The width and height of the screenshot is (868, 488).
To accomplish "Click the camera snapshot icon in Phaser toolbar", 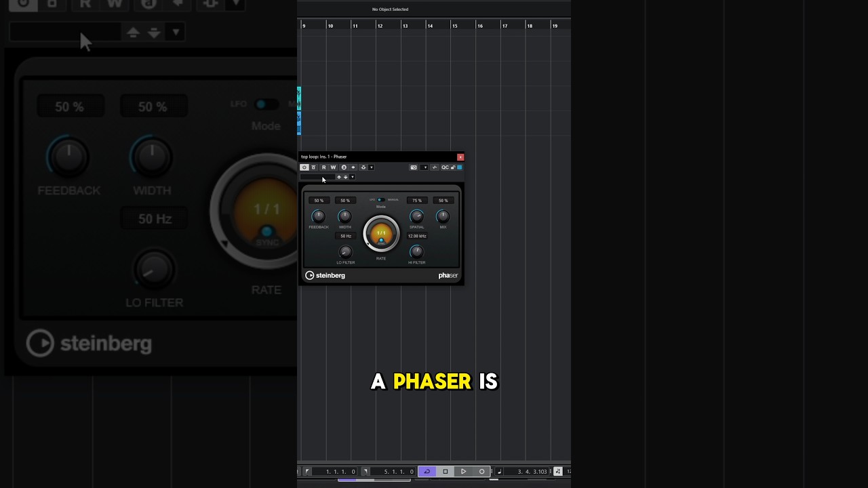I will click(414, 167).
